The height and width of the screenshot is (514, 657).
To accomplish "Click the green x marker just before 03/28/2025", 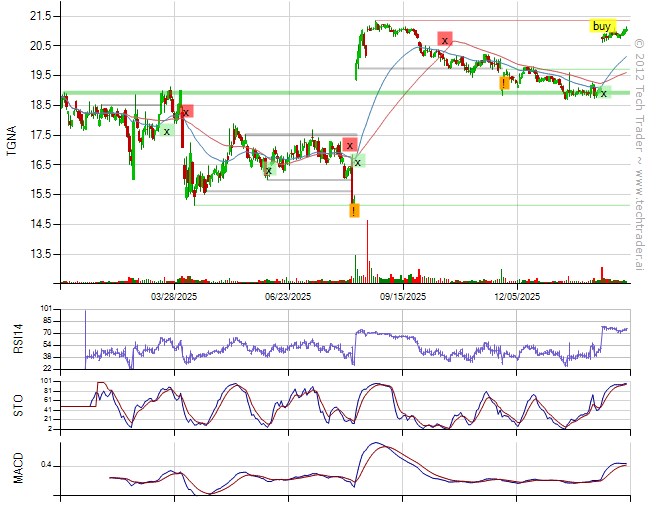I will [167, 131].
